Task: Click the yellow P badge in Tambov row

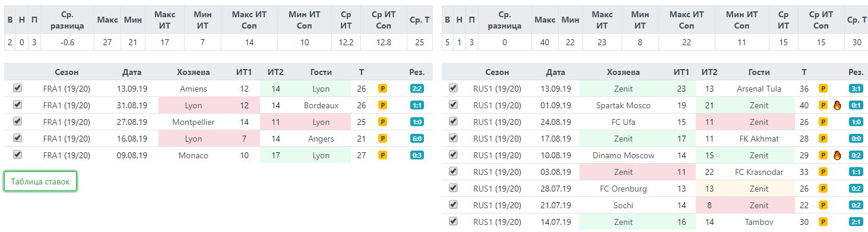Action: pos(823,222)
